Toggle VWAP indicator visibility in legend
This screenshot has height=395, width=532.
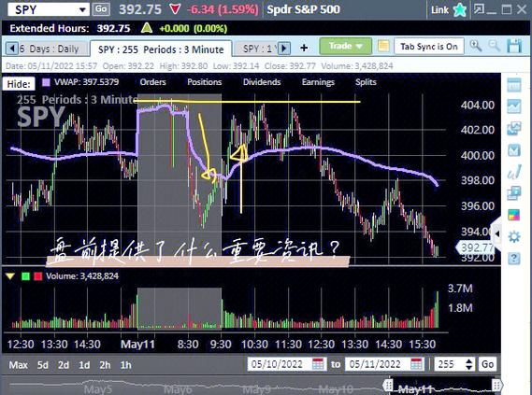pos(86,82)
